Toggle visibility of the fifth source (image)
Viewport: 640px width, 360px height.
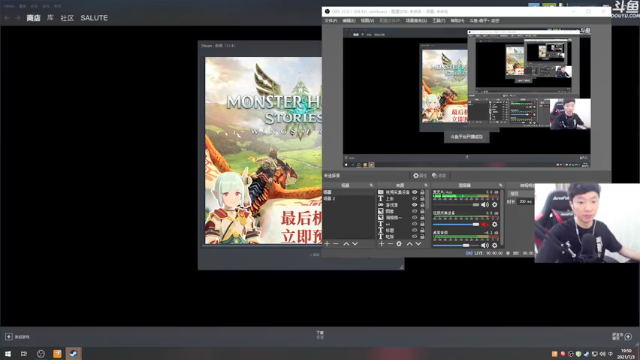(415, 218)
